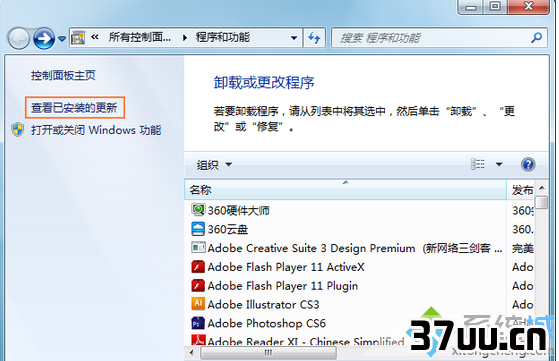Minimize the Programs and Features window

tap(471, 7)
